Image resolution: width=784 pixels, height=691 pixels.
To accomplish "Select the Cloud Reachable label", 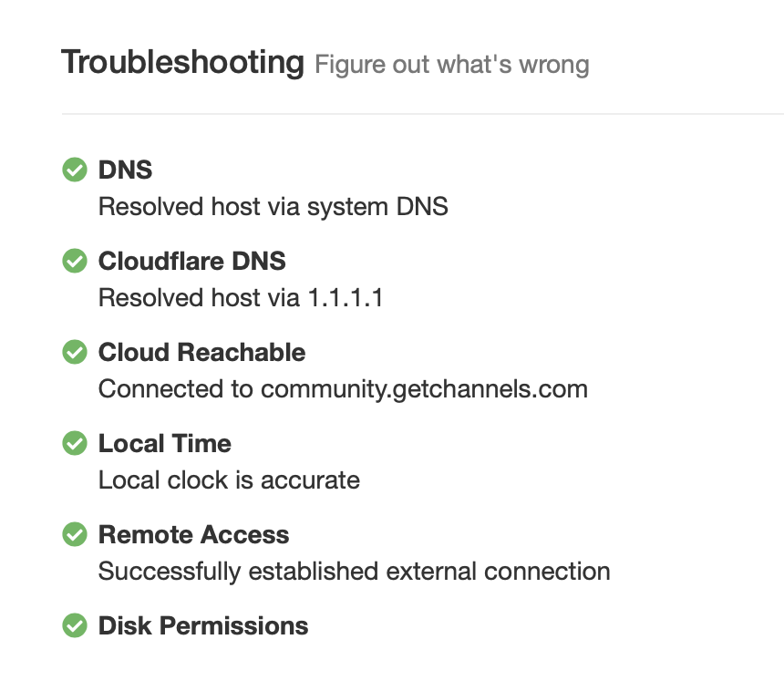I will pyautogui.click(x=201, y=353).
